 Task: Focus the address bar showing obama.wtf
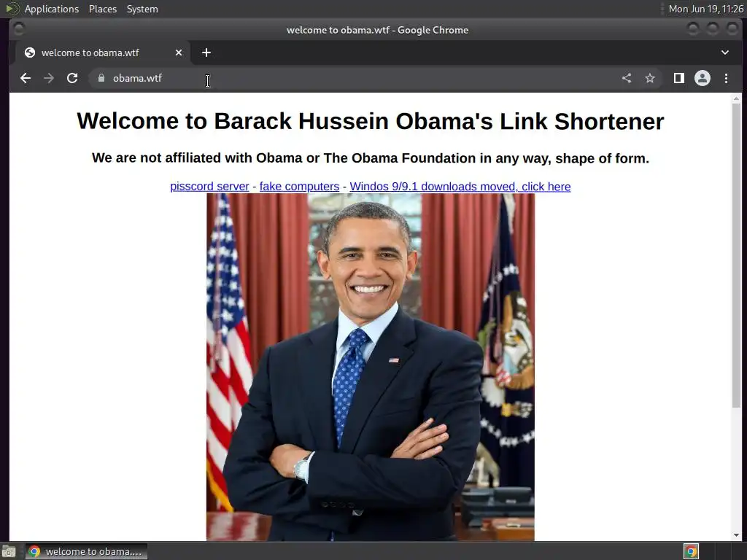352,78
